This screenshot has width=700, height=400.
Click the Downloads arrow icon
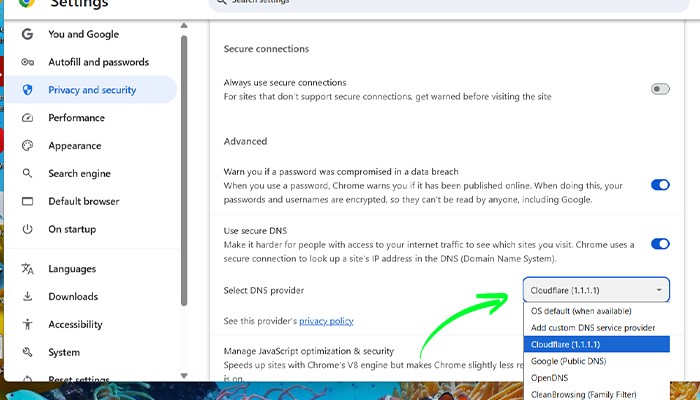(27, 296)
